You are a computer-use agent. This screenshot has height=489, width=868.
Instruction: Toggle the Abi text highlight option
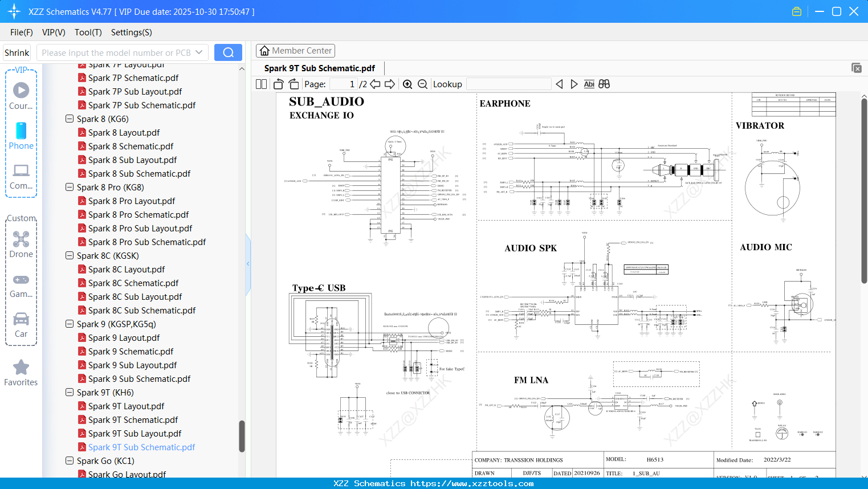click(589, 84)
